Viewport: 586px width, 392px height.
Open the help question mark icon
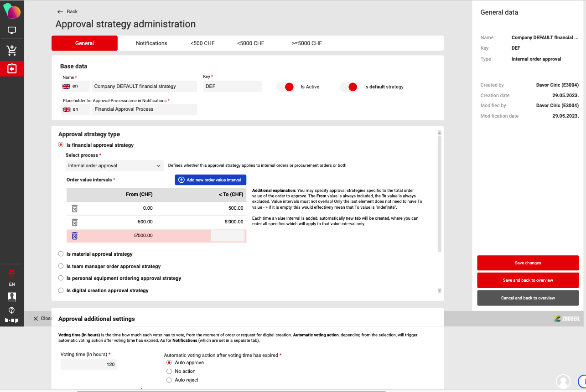coord(12,310)
